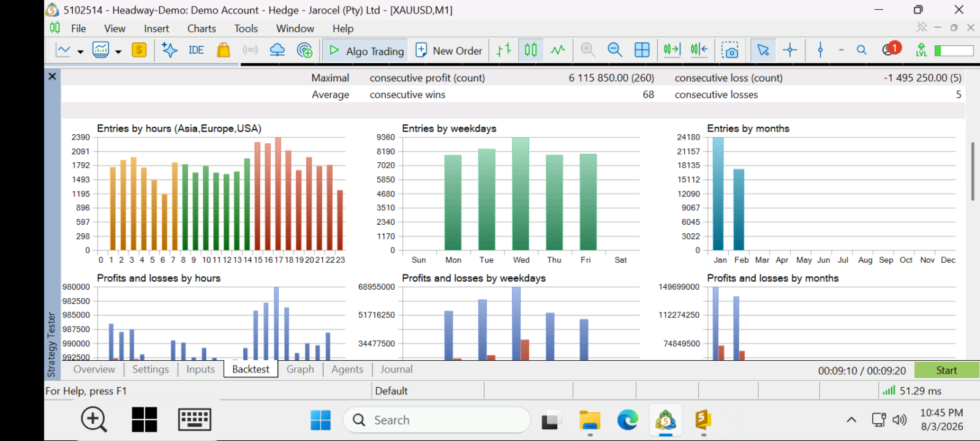Toggle Algo Trading on or off
980x441 pixels.
[x=366, y=50]
